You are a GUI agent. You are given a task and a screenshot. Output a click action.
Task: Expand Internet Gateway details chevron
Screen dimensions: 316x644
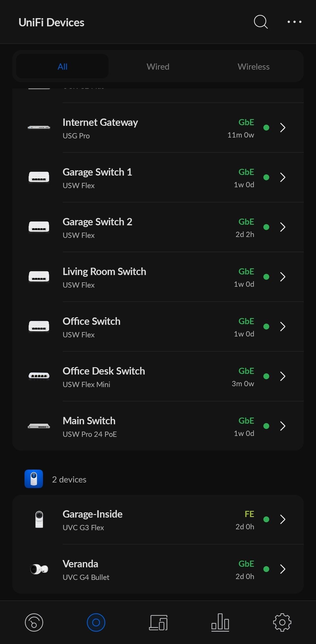(x=282, y=128)
